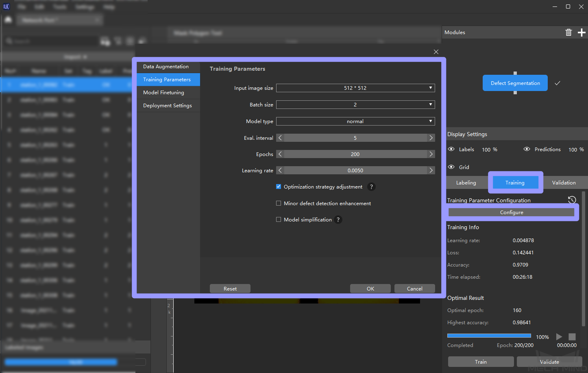Increase Epochs with right arrow

click(x=431, y=154)
